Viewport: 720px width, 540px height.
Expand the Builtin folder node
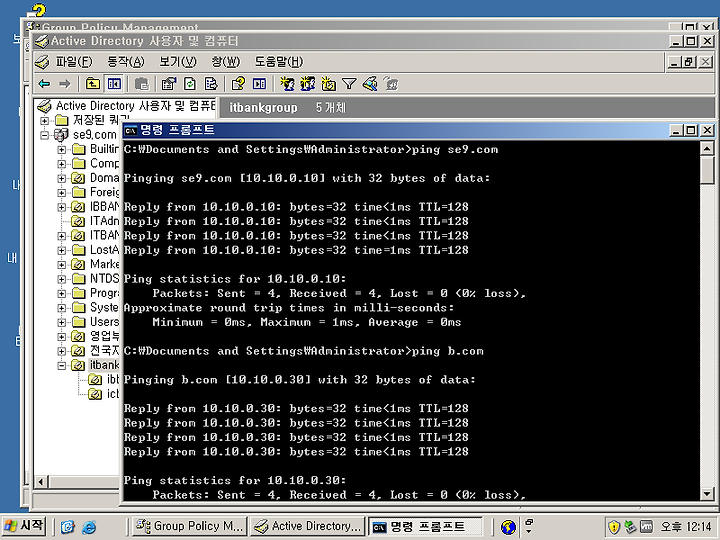pyautogui.click(x=62, y=150)
